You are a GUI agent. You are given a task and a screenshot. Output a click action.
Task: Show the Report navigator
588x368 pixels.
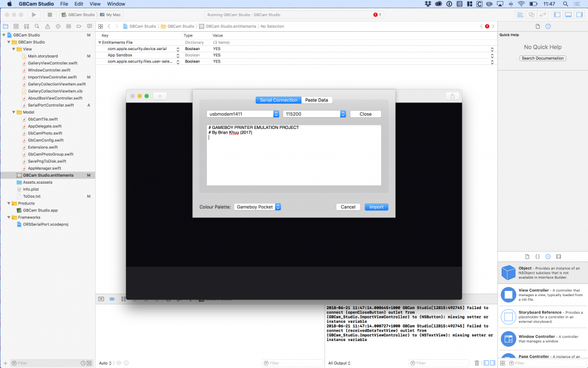[x=89, y=26]
